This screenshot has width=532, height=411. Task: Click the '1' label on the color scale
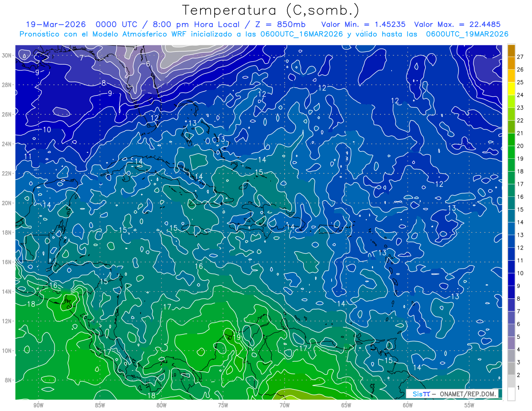(519, 388)
